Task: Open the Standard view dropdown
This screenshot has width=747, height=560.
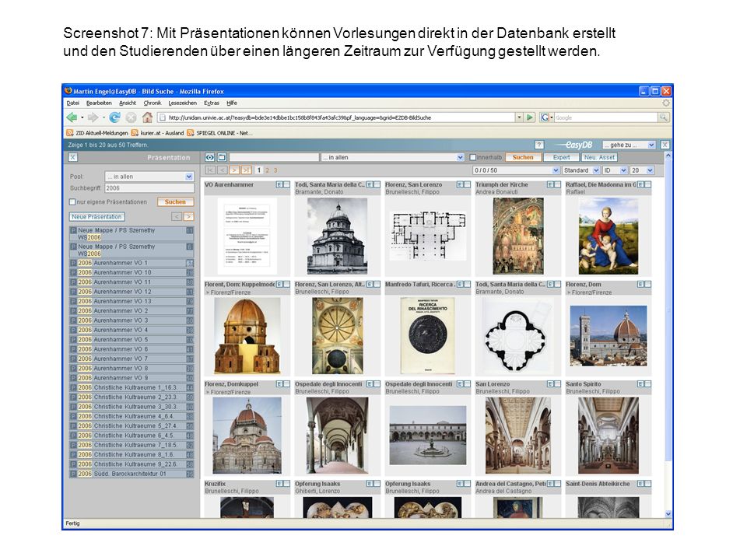Action: coord(580,170)
